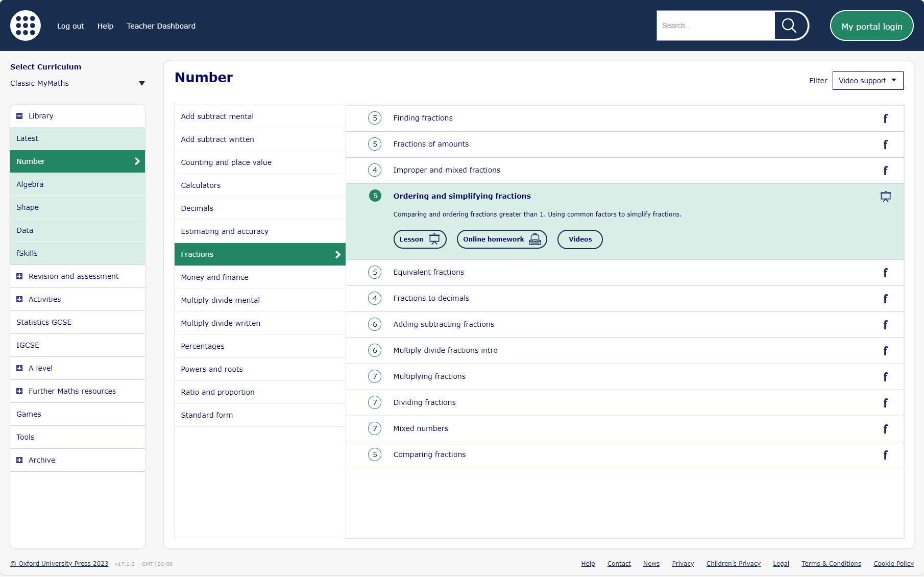Click the f icon on Multiply divide fractions intro row
Screen dimensions: 924x577
[885, 351]
